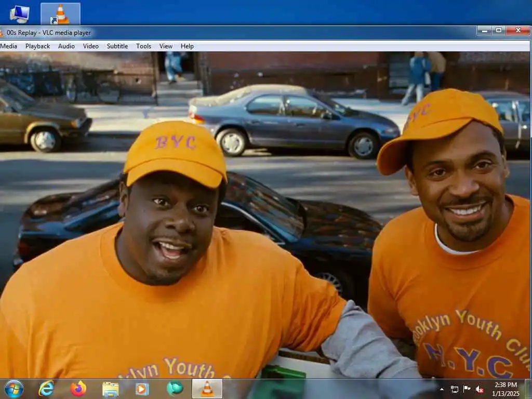
Task: Open the Playback menu
Action: coord(37,46)
